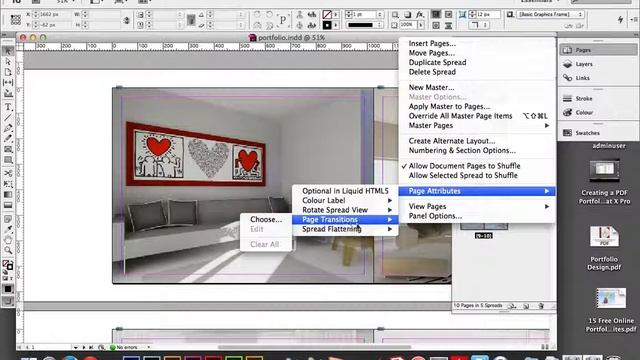640x360 pixels.
Task: Open Portfolio Design.pdf desktop file
Action: (604, 248)
